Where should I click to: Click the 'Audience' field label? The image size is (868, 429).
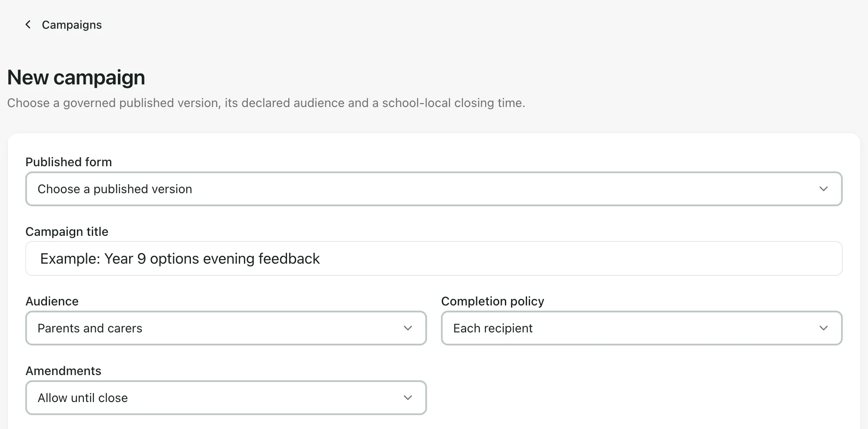point(52,301)
